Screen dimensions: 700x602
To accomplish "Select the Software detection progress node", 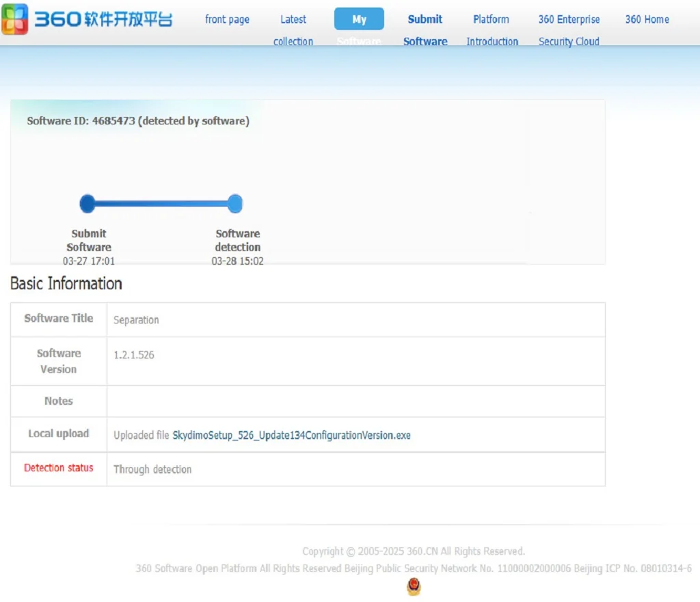I will (235, 203).
